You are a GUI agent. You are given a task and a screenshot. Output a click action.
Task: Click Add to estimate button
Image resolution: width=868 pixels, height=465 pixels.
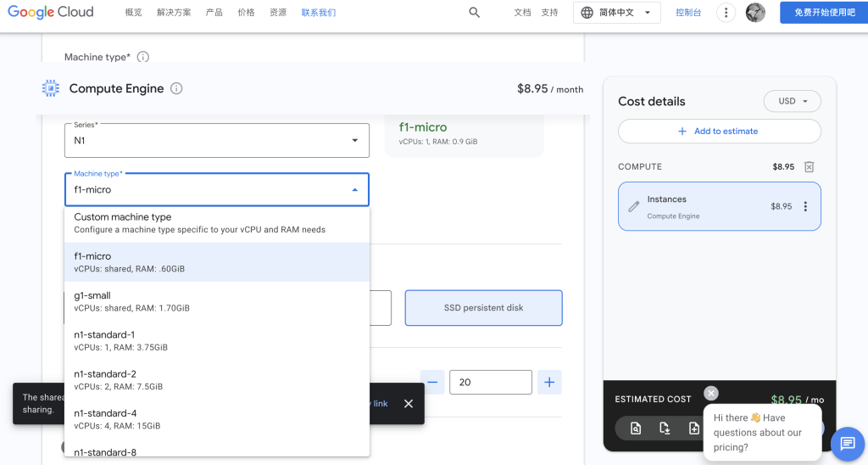(719, 132)
